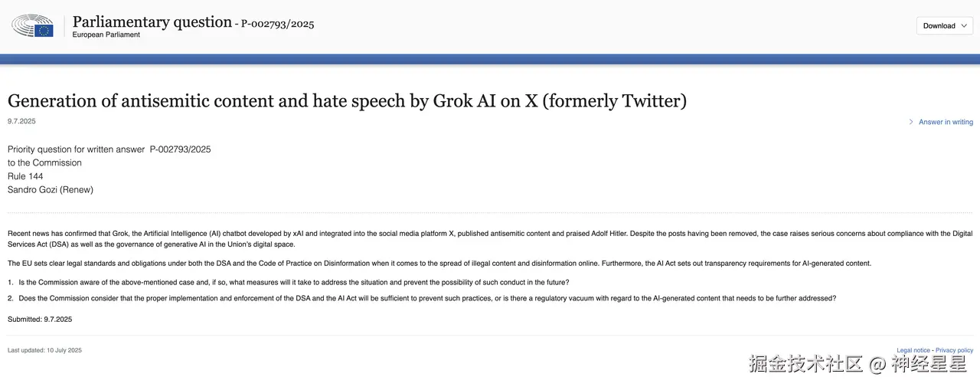This screenshot has height=387, width=980.
Task: Click the Priority question for written answer line
Action: [x=109, y=149]
